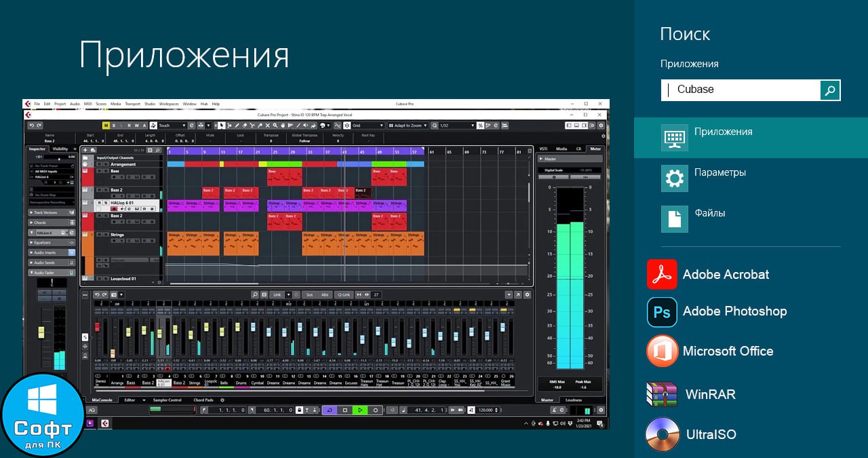868x458 pixels.
Task: Toggle the Link button in MixConsole
Action: coord(276,295)
